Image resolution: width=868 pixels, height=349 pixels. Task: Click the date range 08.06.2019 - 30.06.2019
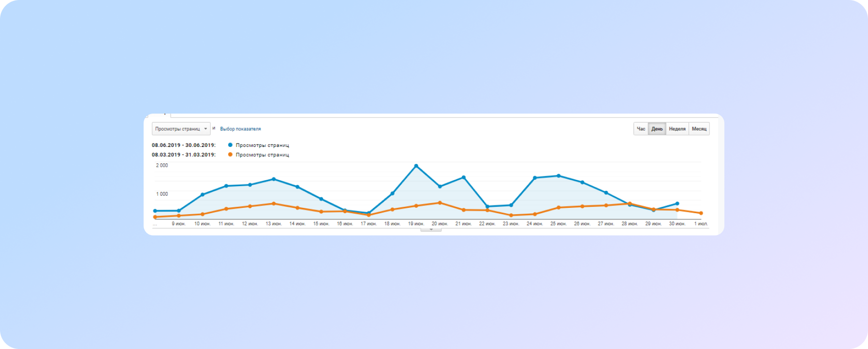(x=184, y=145)
